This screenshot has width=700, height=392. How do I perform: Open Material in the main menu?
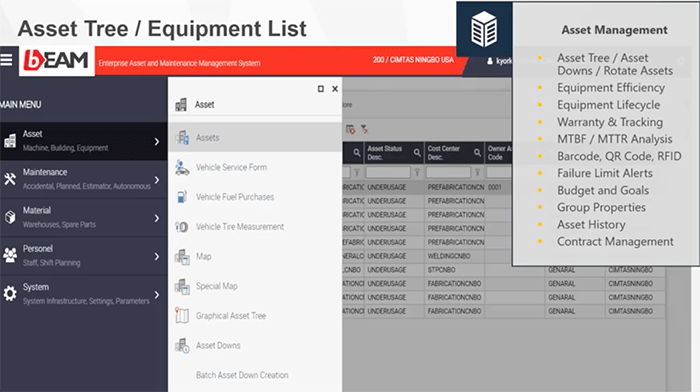click(x=83, y=217)
